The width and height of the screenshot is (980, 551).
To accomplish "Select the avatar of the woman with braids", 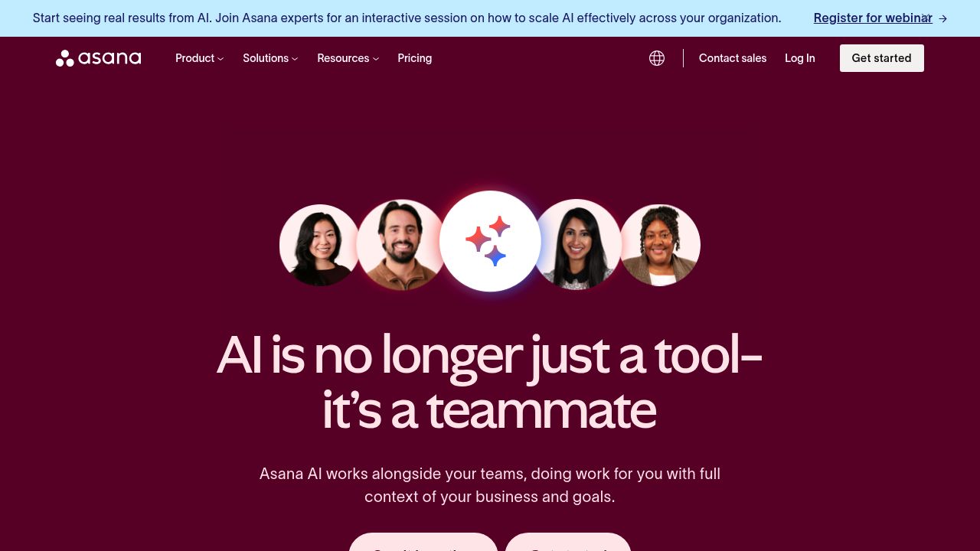I will click(x=659, y=245).
